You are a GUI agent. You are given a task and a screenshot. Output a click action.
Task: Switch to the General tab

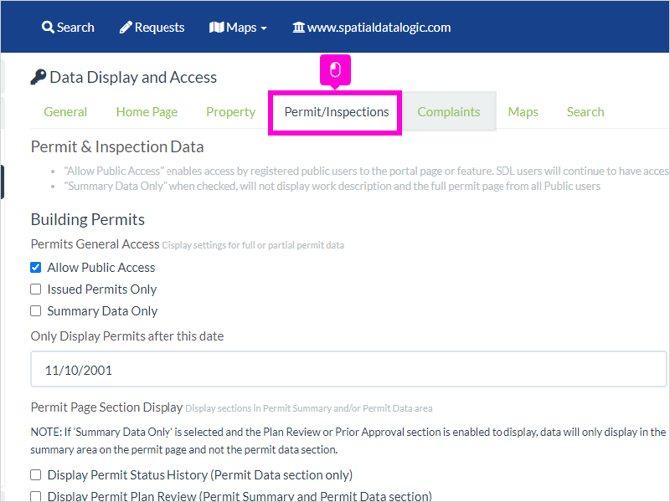pos(65,112)
